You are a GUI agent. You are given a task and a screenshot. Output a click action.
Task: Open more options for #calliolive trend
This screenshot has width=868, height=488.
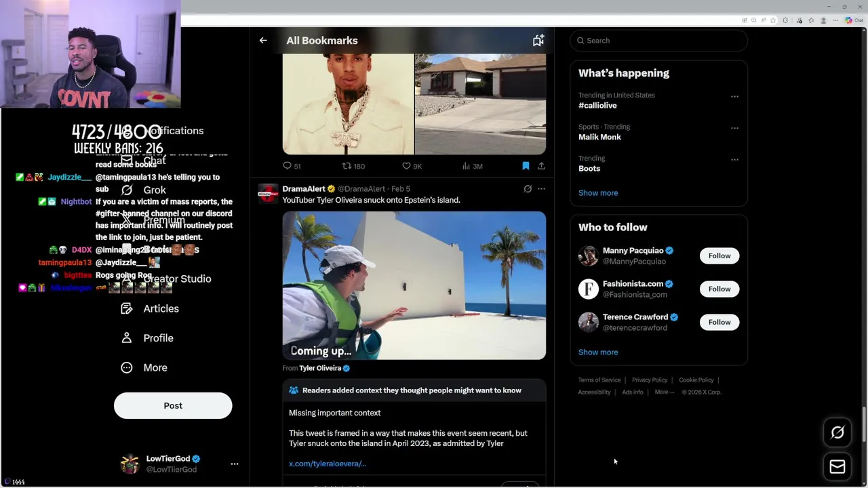point(734,96)
